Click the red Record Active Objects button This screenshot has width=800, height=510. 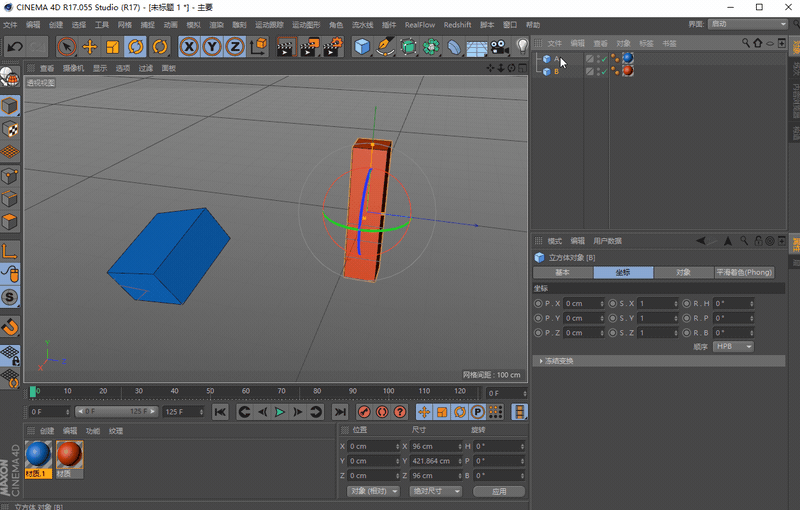point(364,412)
